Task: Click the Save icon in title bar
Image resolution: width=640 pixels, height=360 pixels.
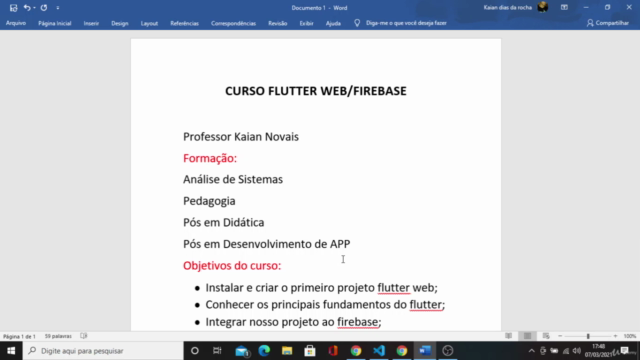Action: (13, 8)
